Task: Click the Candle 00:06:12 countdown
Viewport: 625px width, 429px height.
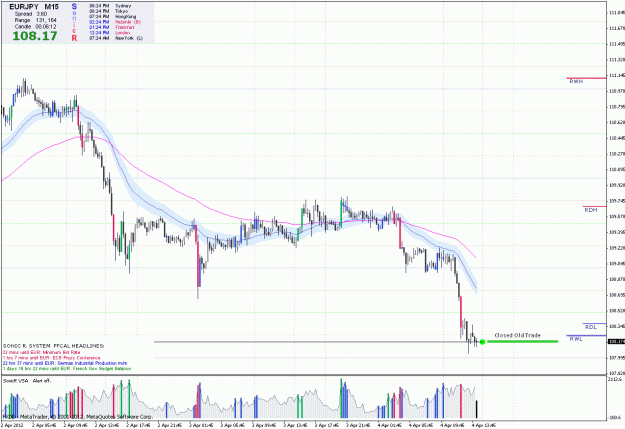Action: tap(35, 26)
